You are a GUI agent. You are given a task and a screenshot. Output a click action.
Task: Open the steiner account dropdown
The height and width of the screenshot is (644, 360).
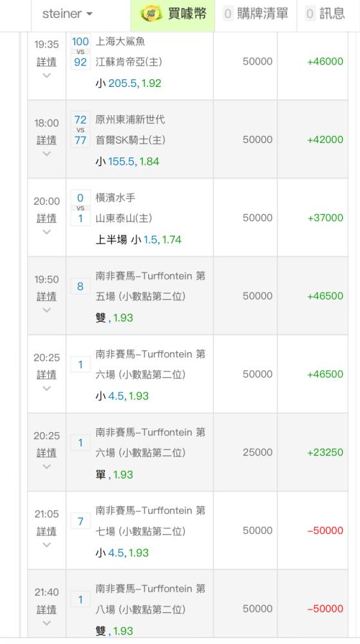point(68,14)
